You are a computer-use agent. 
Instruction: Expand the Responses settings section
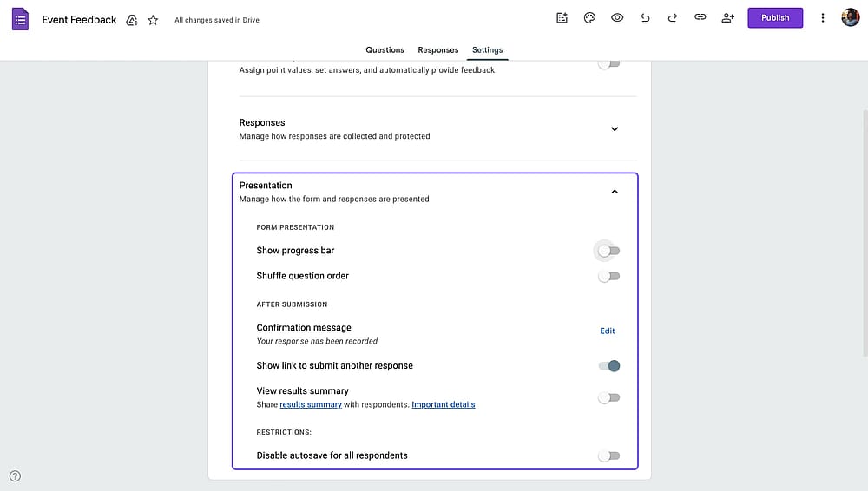point(615,129)
